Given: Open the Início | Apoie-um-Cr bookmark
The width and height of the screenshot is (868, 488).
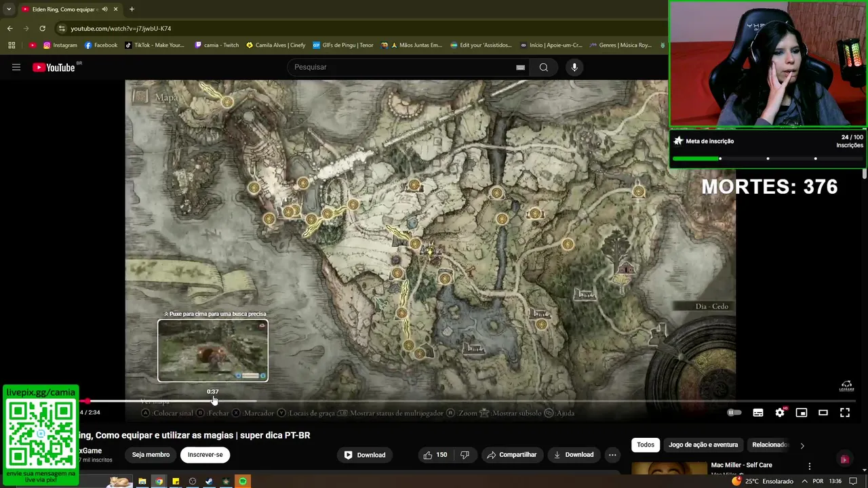Looking at the screenshot, I should [551, 45].
